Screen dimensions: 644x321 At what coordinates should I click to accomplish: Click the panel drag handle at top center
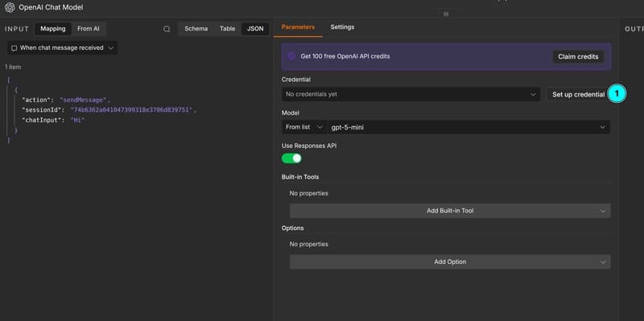click(446, 14)
